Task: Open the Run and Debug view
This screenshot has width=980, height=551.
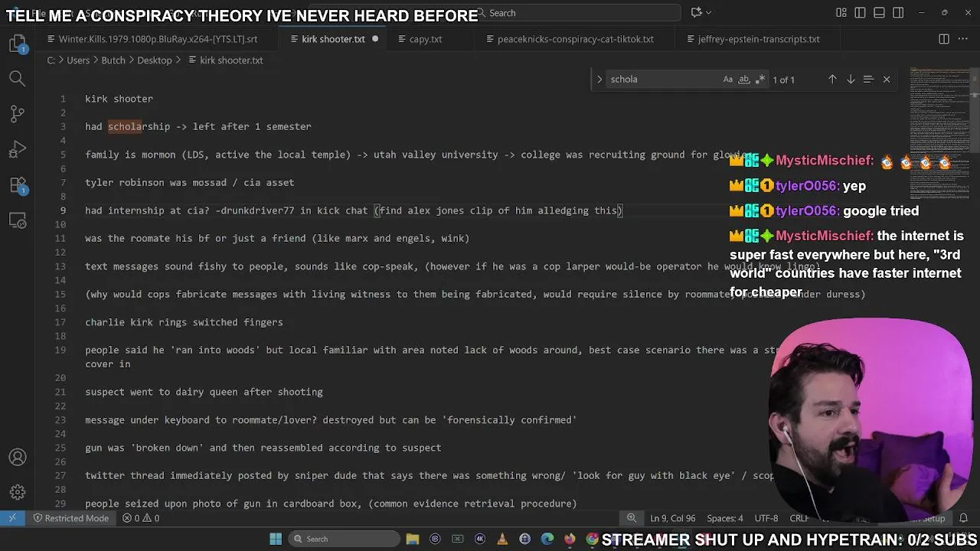Action: point(18,149)
